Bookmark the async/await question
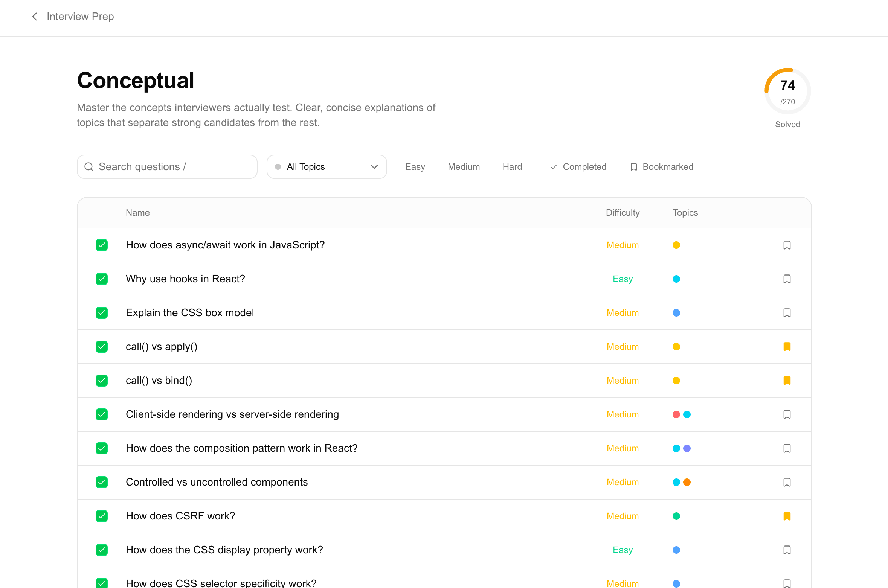Viewport: 888px width, 588px height. (x=787, y=245)
